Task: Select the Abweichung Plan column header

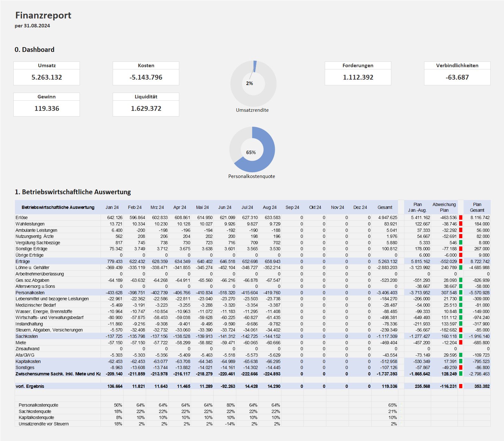Action: [444, 207]
